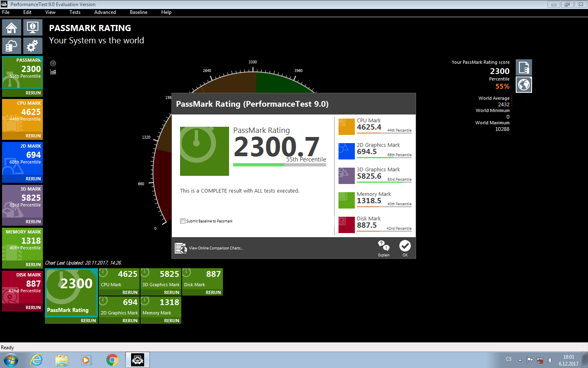Show hidden system tray icons arrow
Screen dimensions: 588x368
point(520,360)
